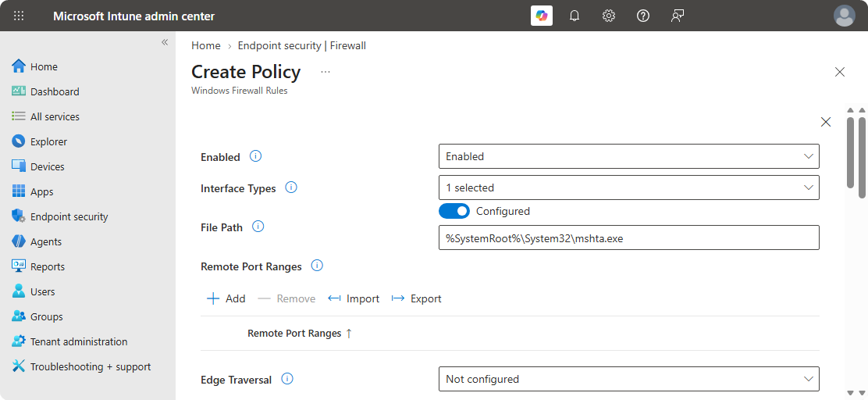
Task: Show info tooltip for File Path
Action: click(258, 227)
